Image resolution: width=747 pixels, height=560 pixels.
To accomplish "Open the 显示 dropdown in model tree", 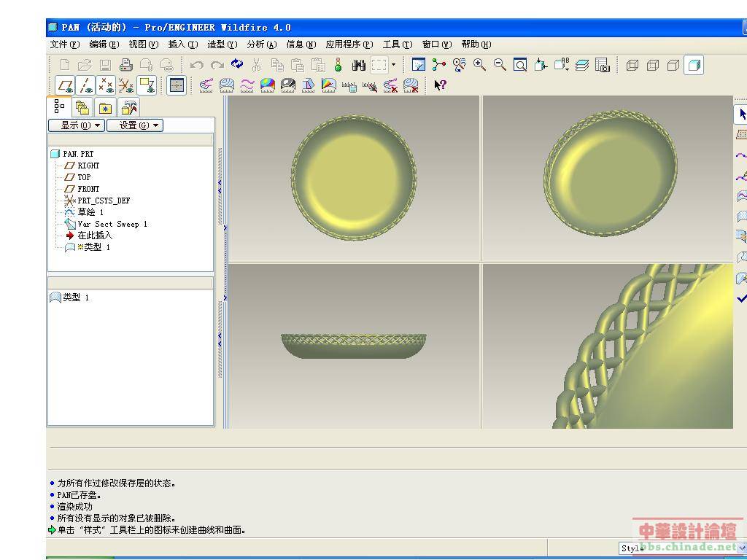I will coord(77,125).
